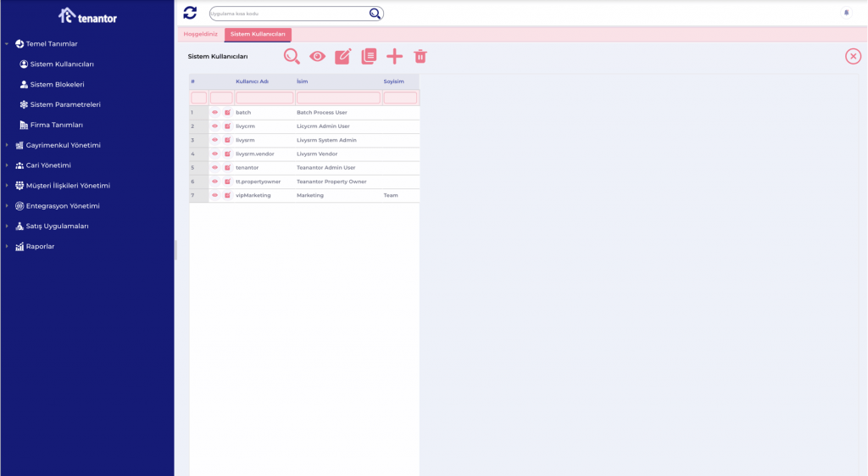Screen dimensions: 868x476
Task: Click the copy/duplicate record icon in toolbar
Action: [369, 57]
